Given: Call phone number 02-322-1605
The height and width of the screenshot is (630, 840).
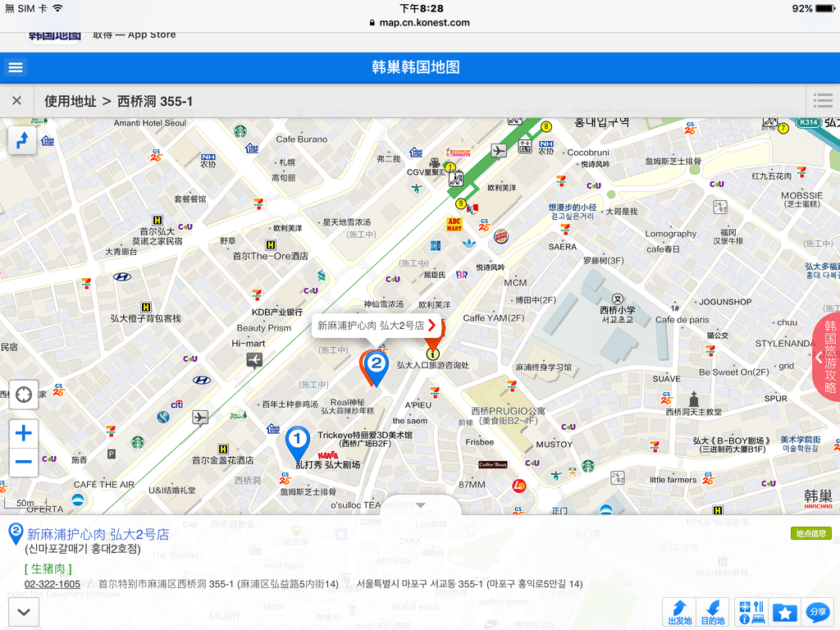Looking at the screenshot, I should click(52, 584).
